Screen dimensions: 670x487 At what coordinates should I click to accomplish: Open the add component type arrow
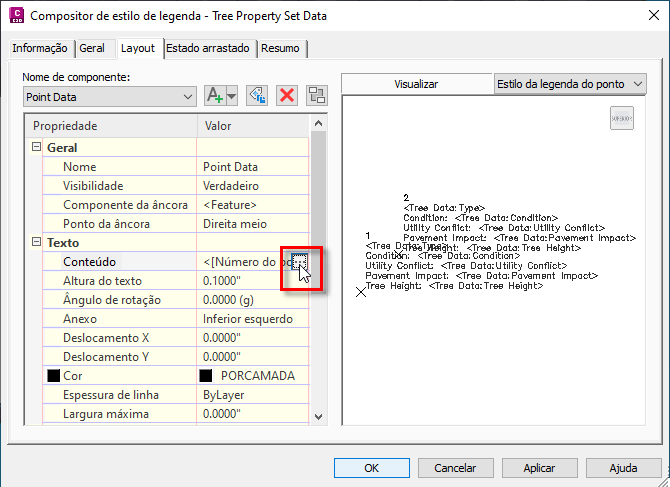coord(232,96)
